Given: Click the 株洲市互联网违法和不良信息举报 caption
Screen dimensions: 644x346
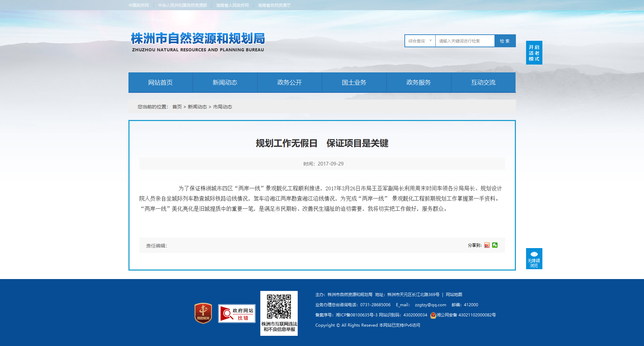Looking at the screenshot, I should pos(279,327).
